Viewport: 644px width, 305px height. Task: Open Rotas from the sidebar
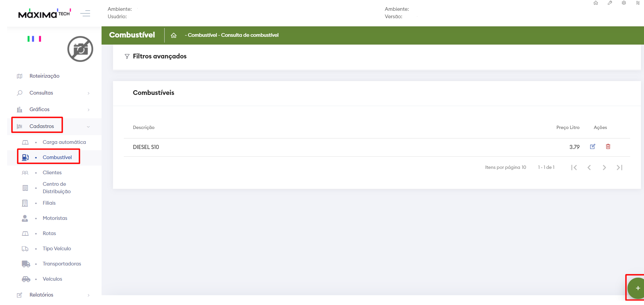pos(49,233)
